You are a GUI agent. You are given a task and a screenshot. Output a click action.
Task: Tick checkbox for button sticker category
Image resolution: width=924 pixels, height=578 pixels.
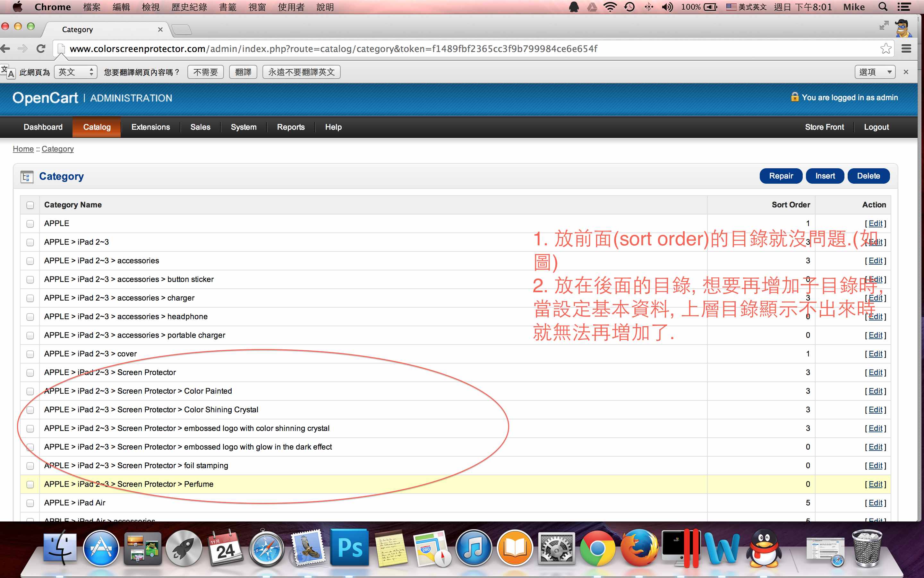30,280
